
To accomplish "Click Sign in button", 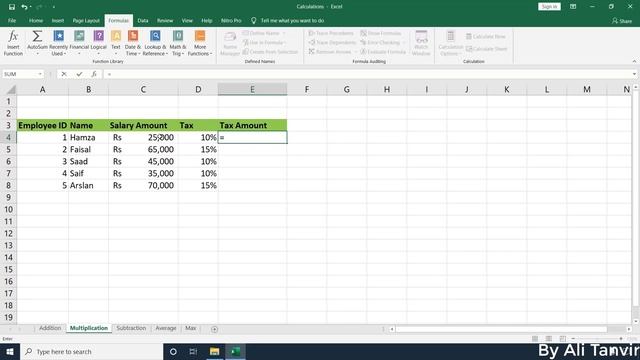I will point(549,7).
